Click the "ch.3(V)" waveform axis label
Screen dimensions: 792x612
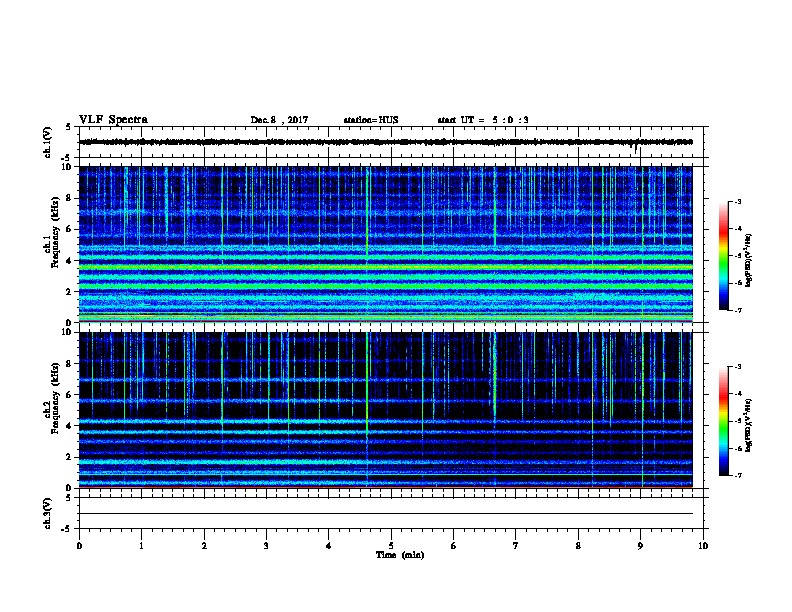pyautogui.click(x=48, y=513)
